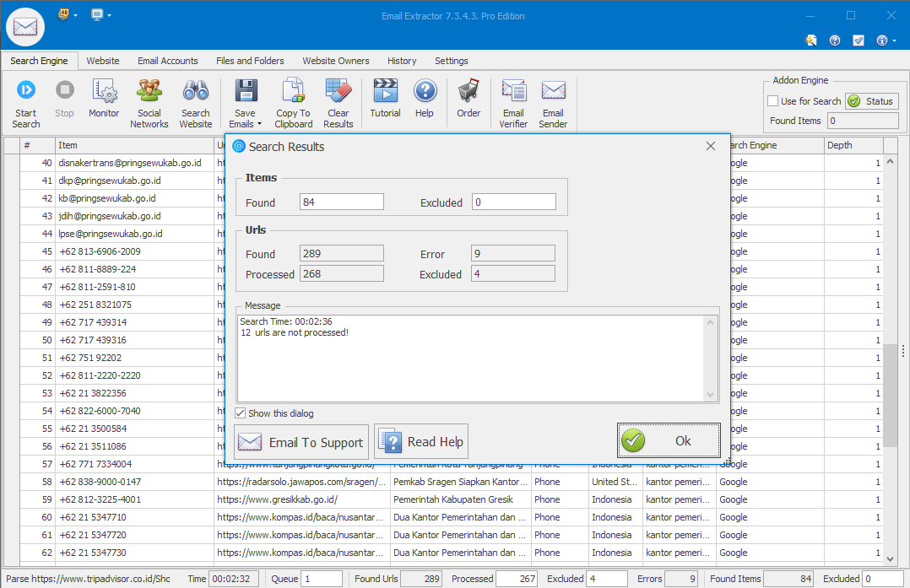Click the URL https://www.gresikkab.go.id/
This screenshot has width=910, height=588.
tap(278, 499)
